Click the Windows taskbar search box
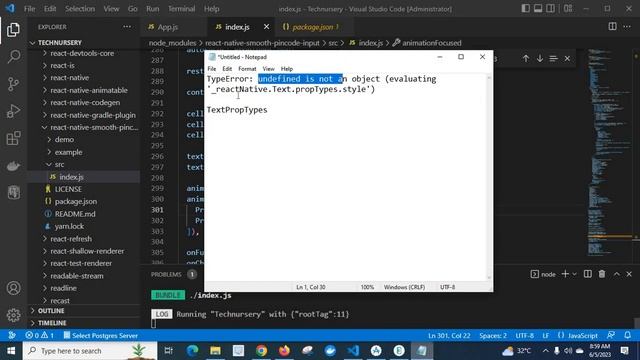 (x=90, y=351)
